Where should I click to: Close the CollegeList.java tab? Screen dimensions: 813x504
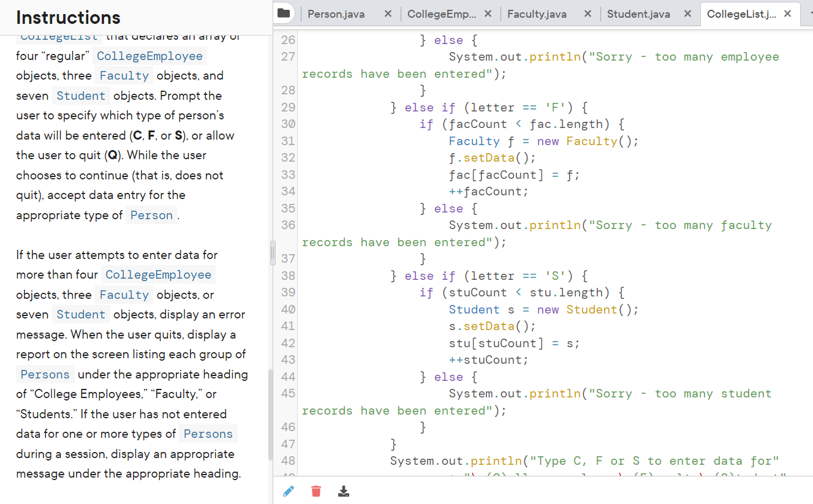click(787, 13)
